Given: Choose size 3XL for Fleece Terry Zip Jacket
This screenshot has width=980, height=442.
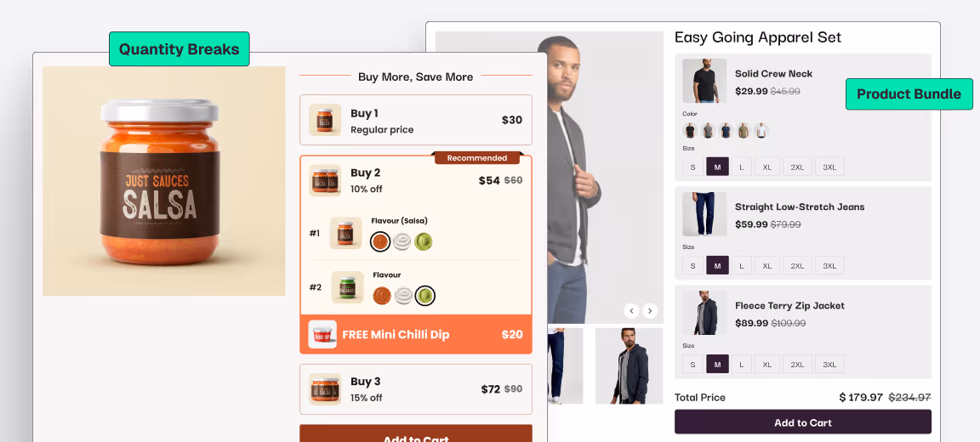Looking at the screenshot, I should [829, 364].
